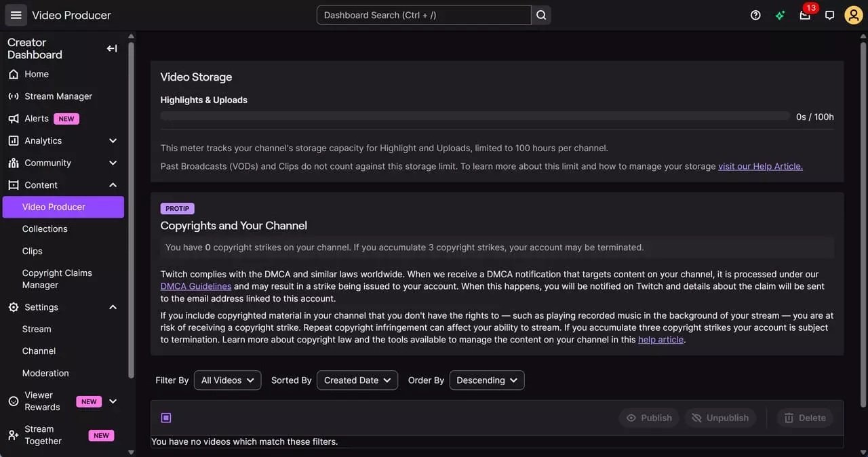
Task: Click the Stream Together icon
Action: click(14, 435)
